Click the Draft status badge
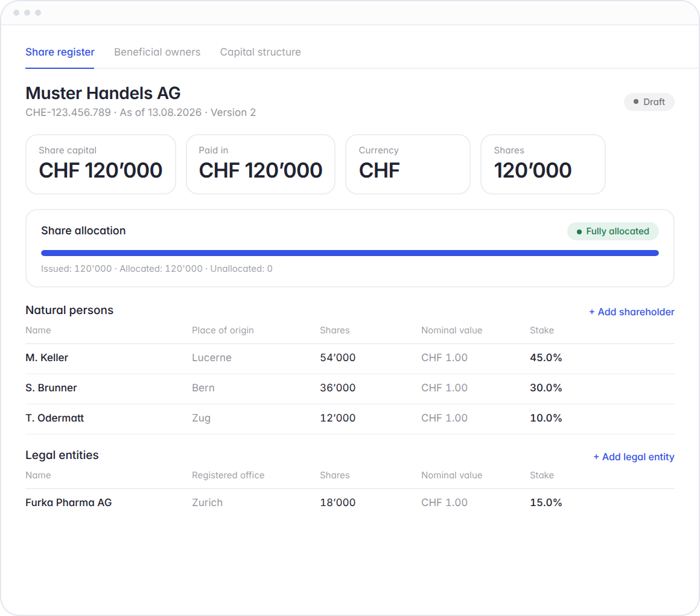700x616 pixels. 649,102
